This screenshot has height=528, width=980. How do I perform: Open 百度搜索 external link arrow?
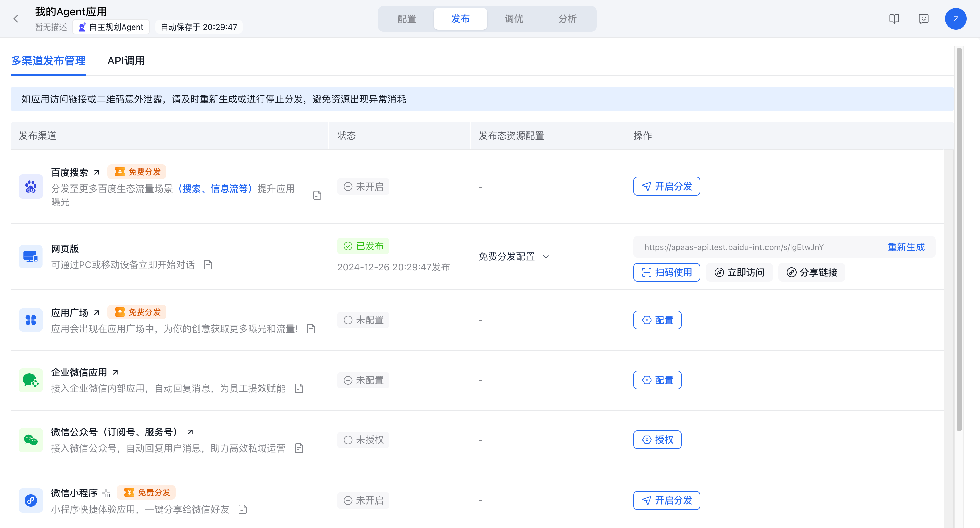pos(97,172)
